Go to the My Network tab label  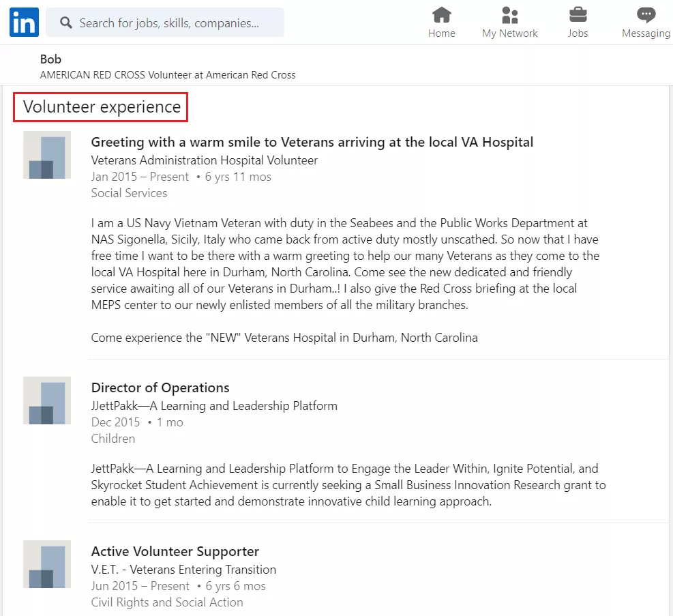[x=509, y=33]
